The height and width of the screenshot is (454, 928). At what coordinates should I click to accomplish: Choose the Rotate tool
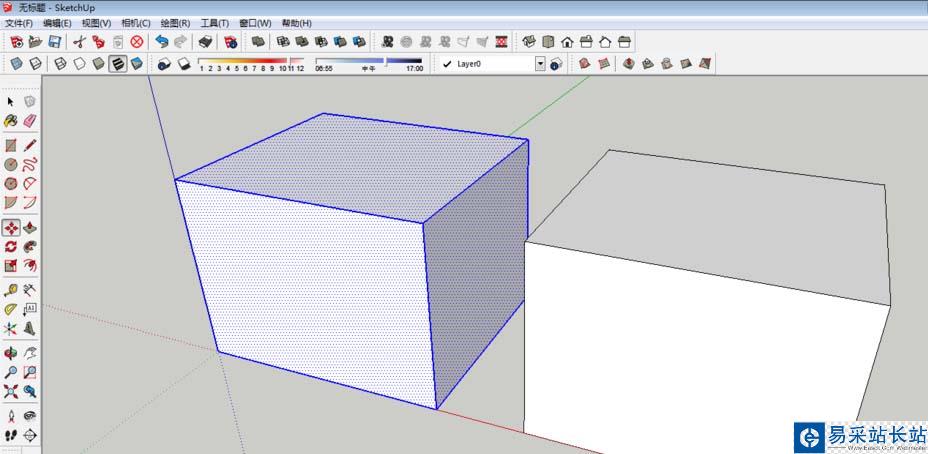11,247
